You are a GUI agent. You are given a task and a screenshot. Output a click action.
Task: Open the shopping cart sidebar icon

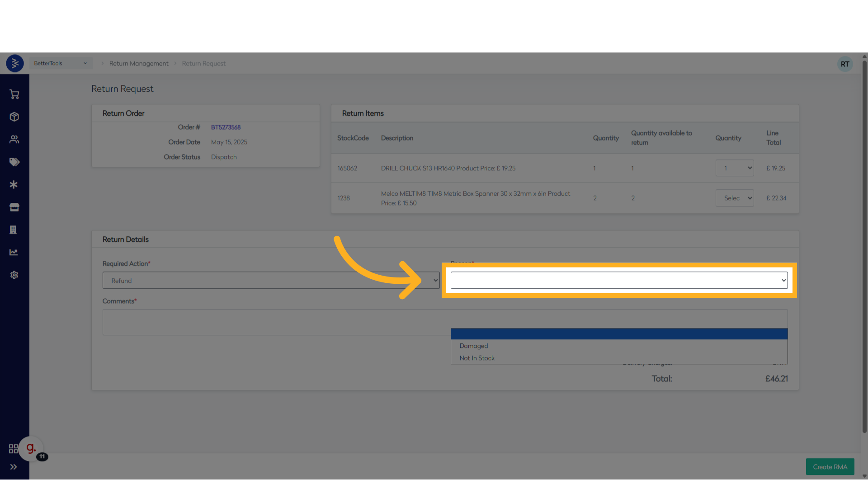click(x=14, y=94)
